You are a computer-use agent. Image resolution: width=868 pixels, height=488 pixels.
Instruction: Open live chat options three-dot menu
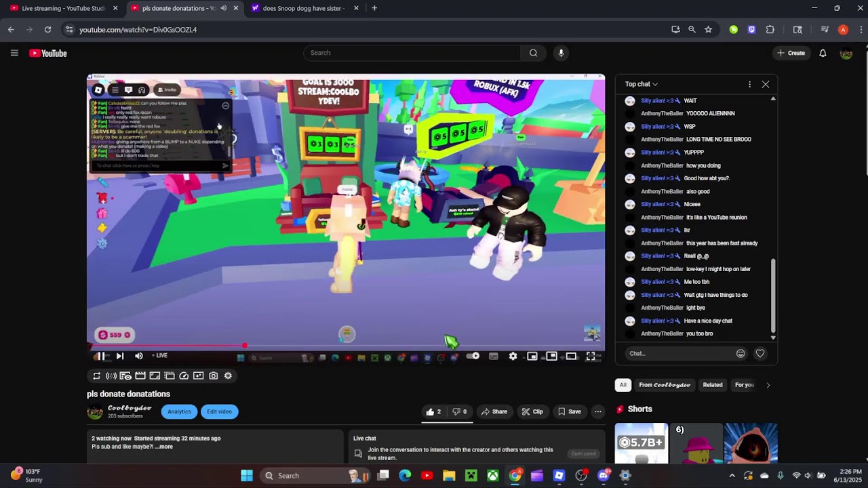coord(749,84)
